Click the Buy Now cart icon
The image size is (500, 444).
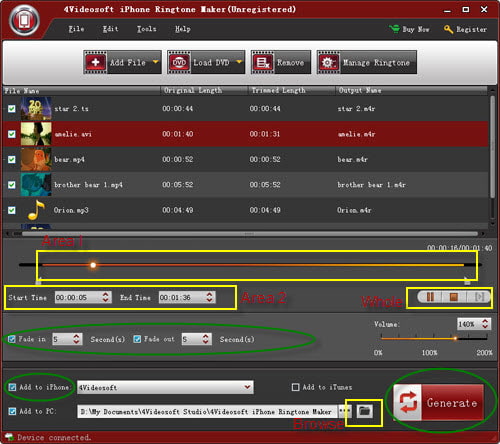[x=394, y=29]
